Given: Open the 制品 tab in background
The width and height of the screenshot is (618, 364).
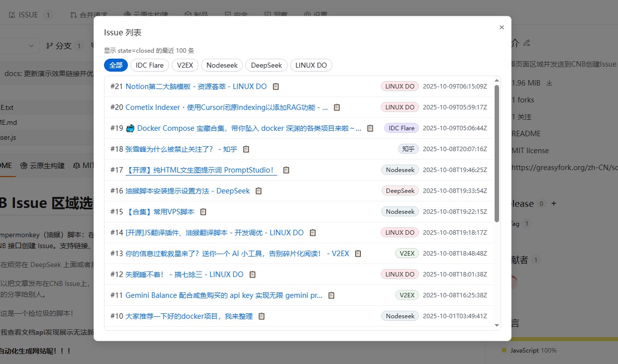Looking at the screenshot, I should click(x=197, y=15).
